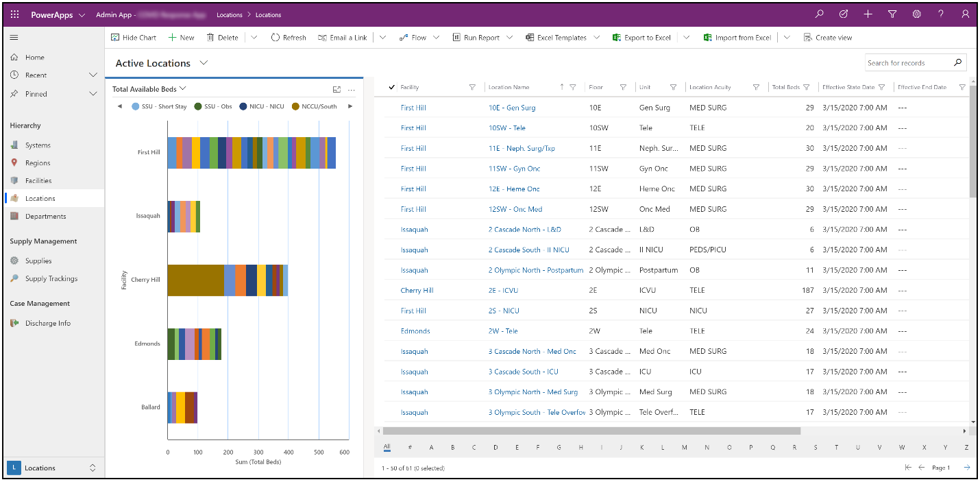This screenshot has height=482, width=980.
Task: Toggle SSU - Short Stay legend series
Action: tap(159, 106)
